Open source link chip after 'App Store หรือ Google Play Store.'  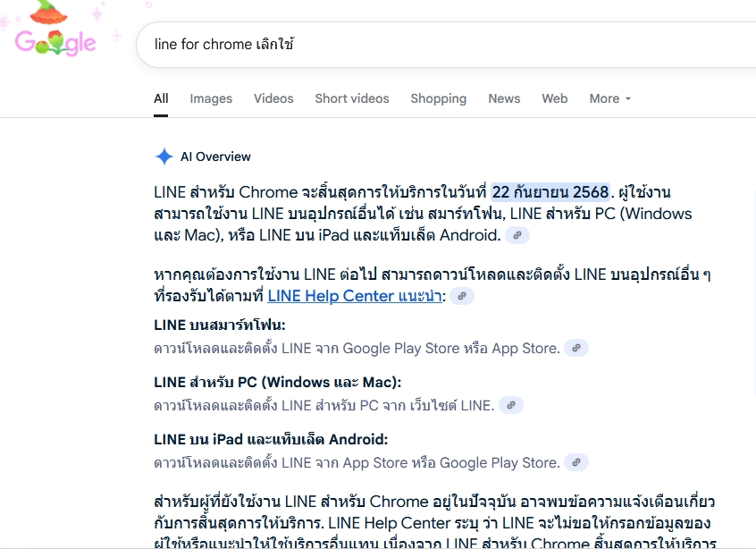coord(575,462)
